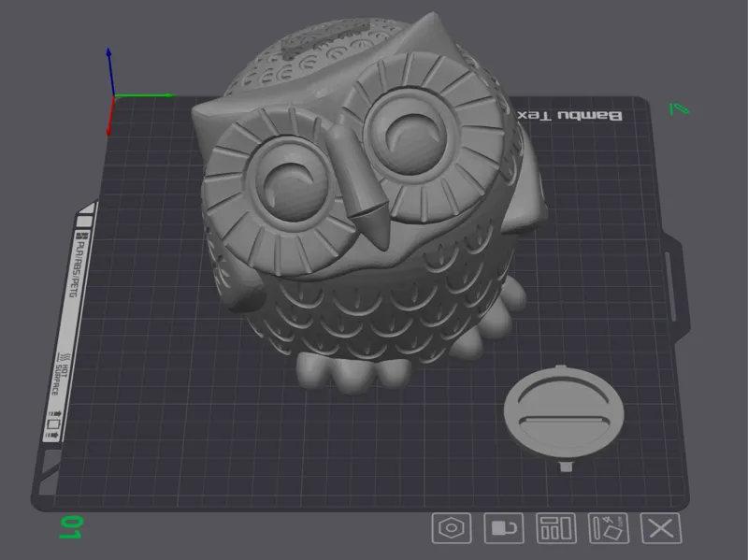The image size is (748, 560).
Task: Remove plate using the X icon
Action: (661, 528)
